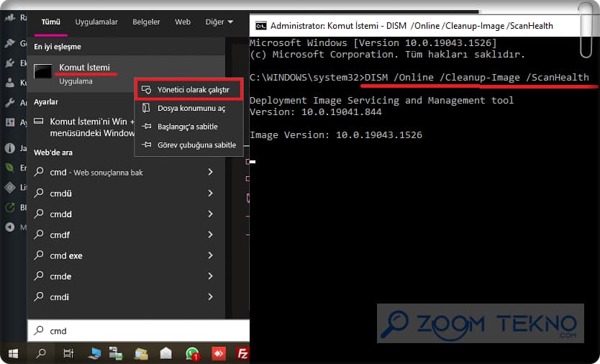The image size is (600, 364).
Task: Click the plug plugins icon in sidebar
Action: 10,63
